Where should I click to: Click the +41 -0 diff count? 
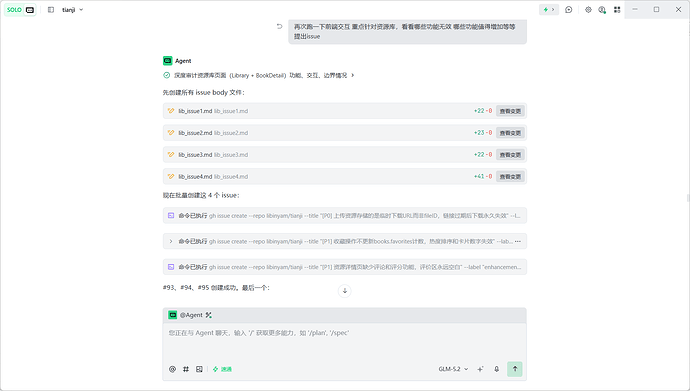[483, 176]
